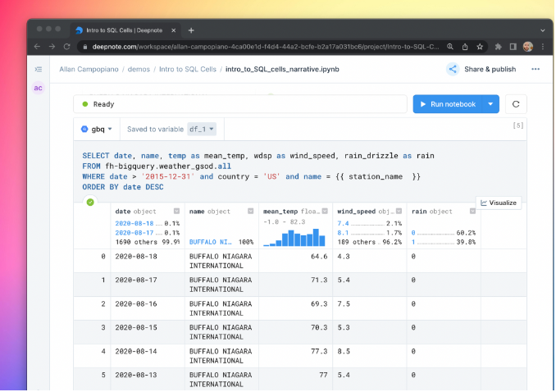
Task: Open the df_1 variable name dropdown
Action: 202,129
